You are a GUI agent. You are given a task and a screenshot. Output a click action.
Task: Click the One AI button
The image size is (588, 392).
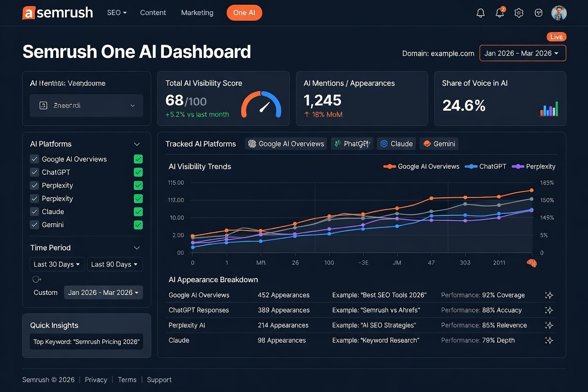(x=244, y=13)
